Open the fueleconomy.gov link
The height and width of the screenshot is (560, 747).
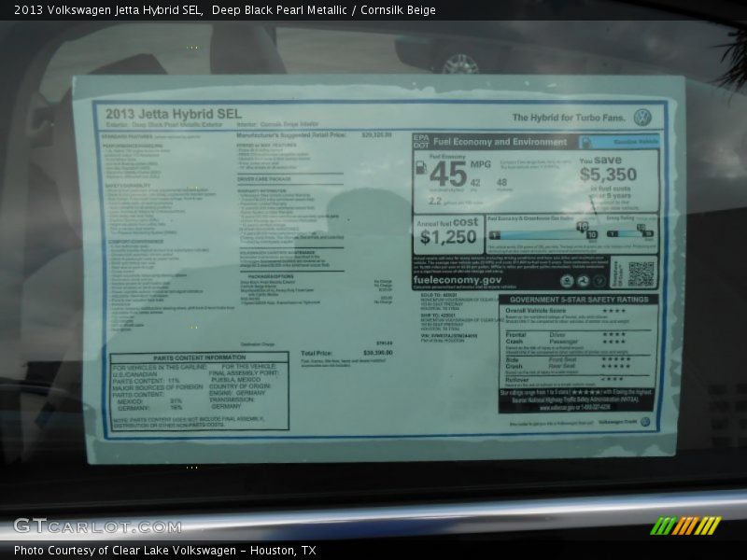tap(458, 280)
